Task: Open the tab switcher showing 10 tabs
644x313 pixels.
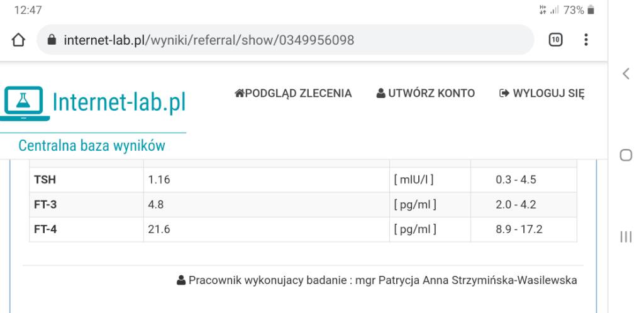Action: click(x=555, y=40)
